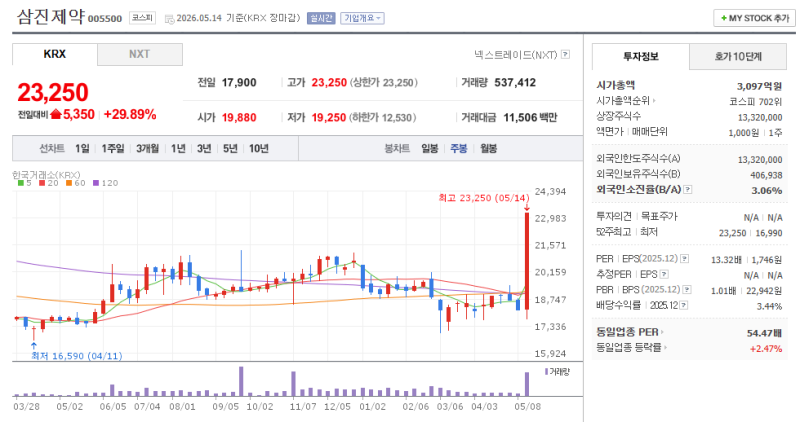Open the 동일업종 PER link
Viewport: 800px width, 422px height.
click(x=630, y=332)
